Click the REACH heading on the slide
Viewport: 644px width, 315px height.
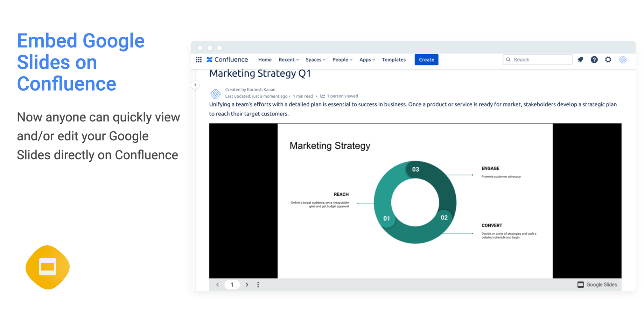click(x=341, y=195)
